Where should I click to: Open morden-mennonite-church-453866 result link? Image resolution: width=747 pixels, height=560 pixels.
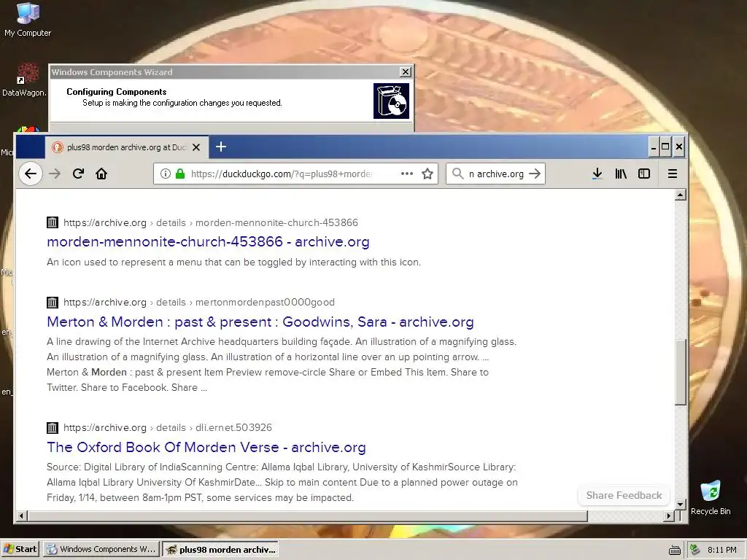coord(208,241)
